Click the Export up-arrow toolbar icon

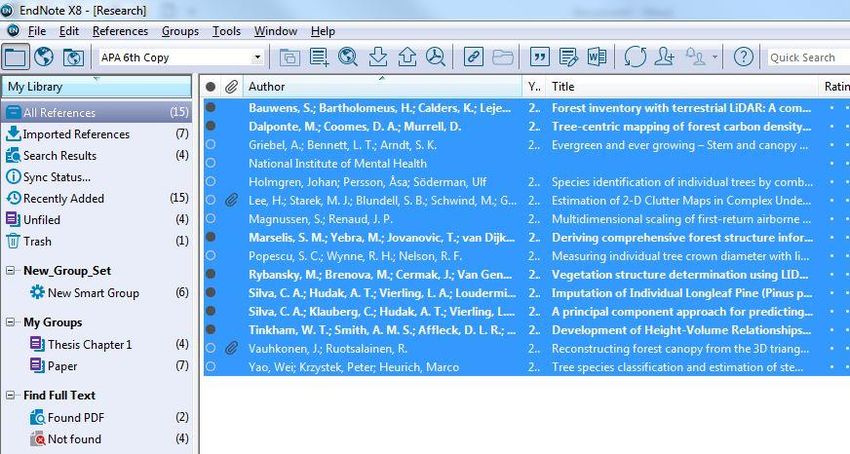pyautogui.click(x=407, y=56)
